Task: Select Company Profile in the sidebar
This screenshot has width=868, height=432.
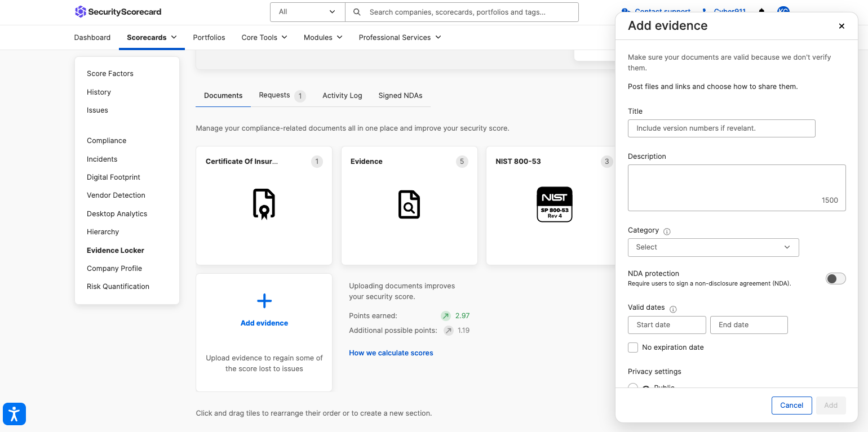Action: 114,269
